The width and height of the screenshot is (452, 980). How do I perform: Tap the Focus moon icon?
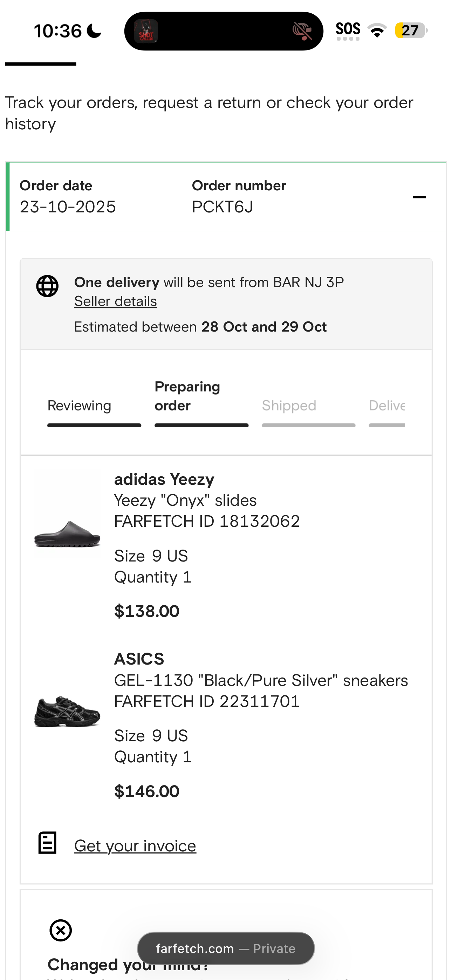94,31
